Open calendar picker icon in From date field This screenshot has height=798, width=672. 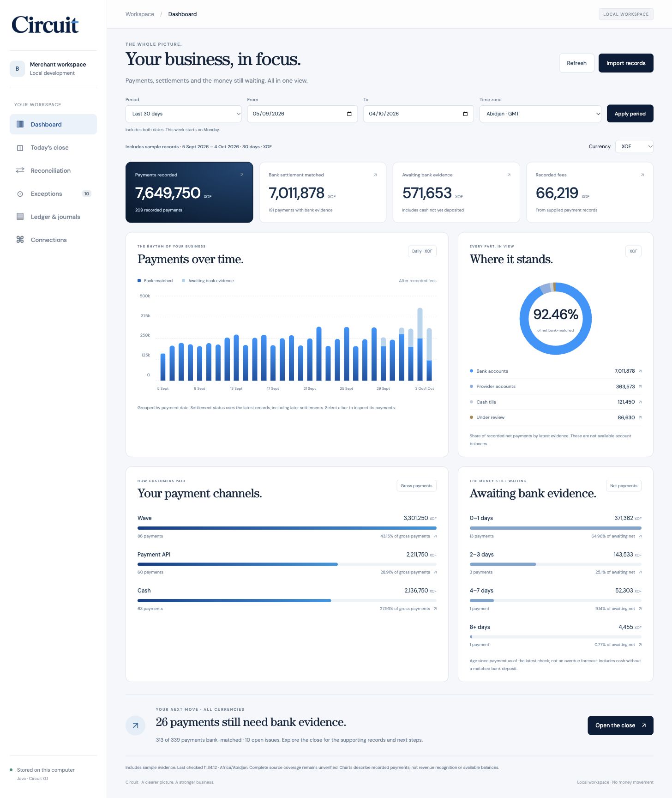point(349,114)
